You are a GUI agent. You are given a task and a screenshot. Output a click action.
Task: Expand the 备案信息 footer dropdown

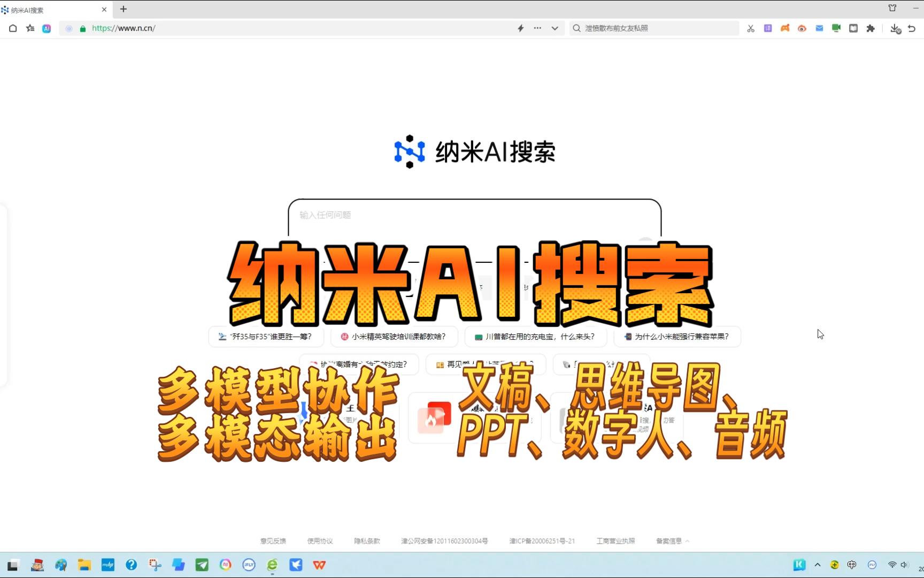pos(673,541)
